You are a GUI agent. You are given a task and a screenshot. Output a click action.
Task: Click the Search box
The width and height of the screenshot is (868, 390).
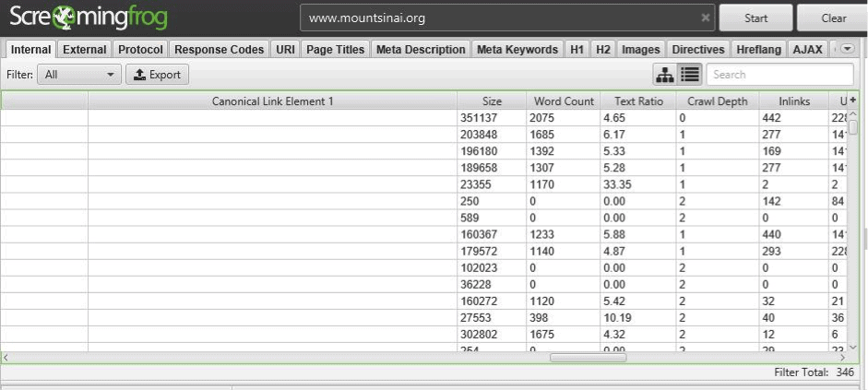point(780,75)
